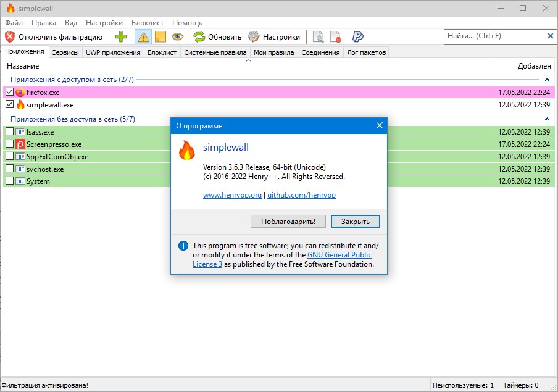
Task: Open the github.com/henrypp link
Action: tap(301, 195)
